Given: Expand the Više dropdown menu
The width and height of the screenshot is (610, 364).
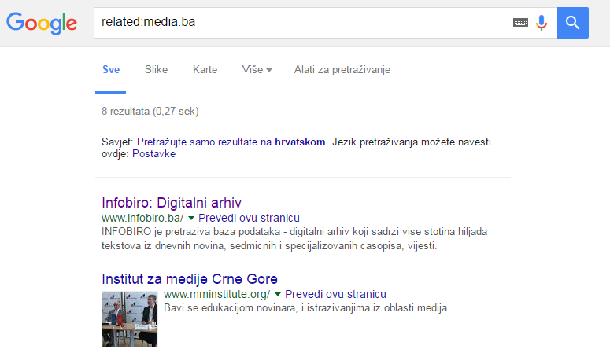Looking at the screenshot, I should (x=257, y=69).
